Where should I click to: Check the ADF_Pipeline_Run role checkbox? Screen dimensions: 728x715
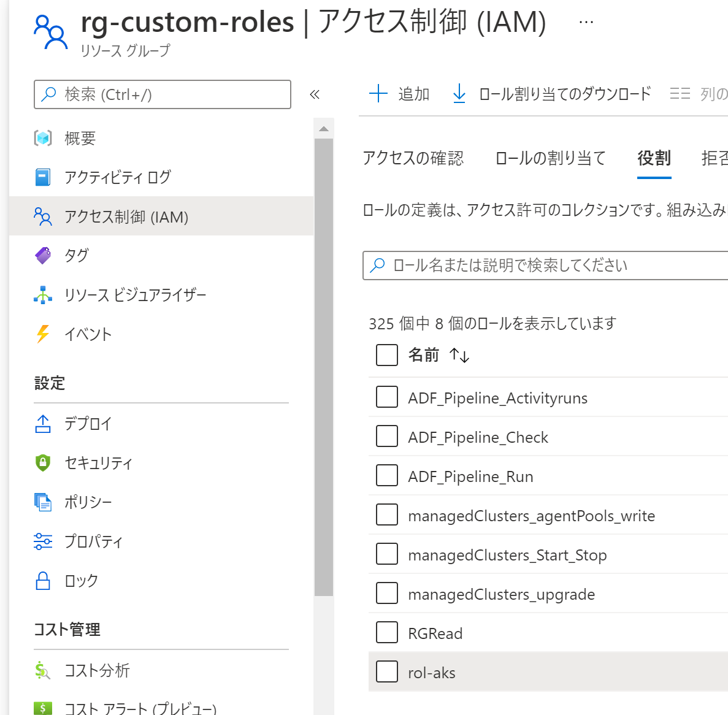click(387, 475)
